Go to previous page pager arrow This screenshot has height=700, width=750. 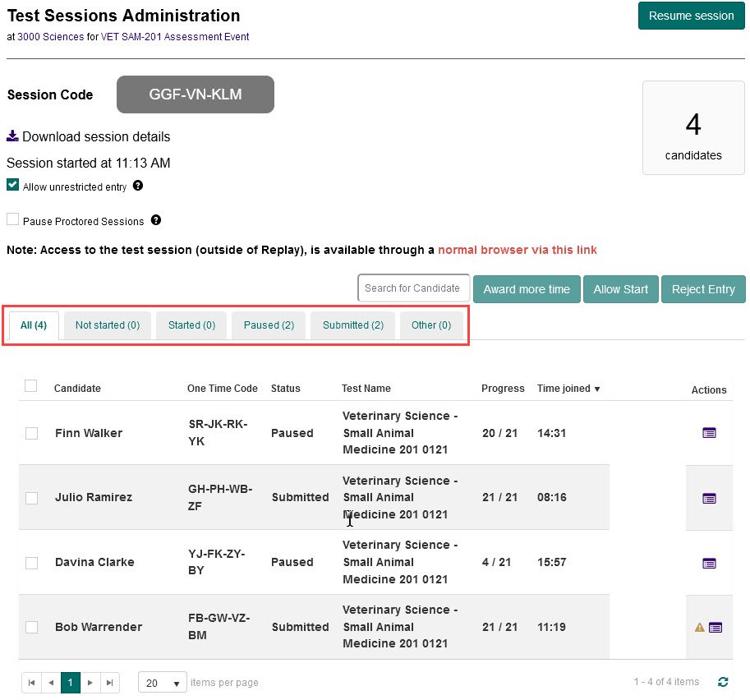coord(51,683)
